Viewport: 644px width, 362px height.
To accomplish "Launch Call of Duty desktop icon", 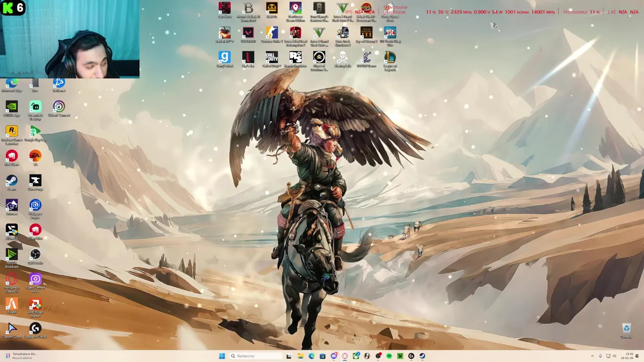I will [272, 59].
